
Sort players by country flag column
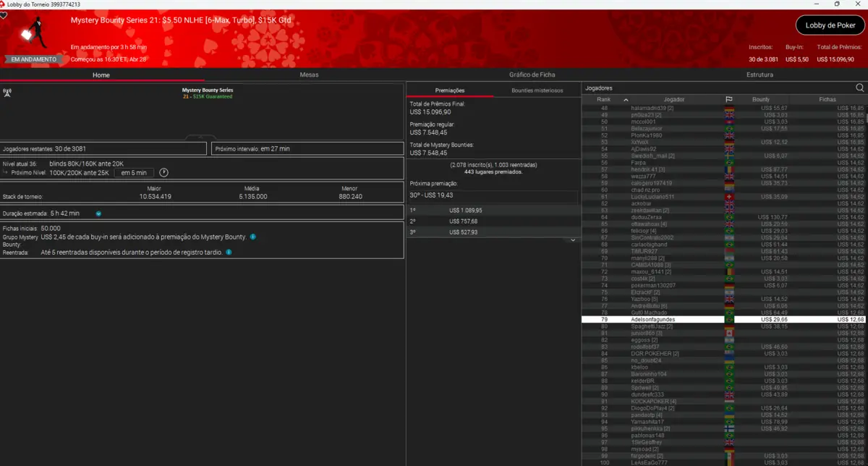click(729, 99)
